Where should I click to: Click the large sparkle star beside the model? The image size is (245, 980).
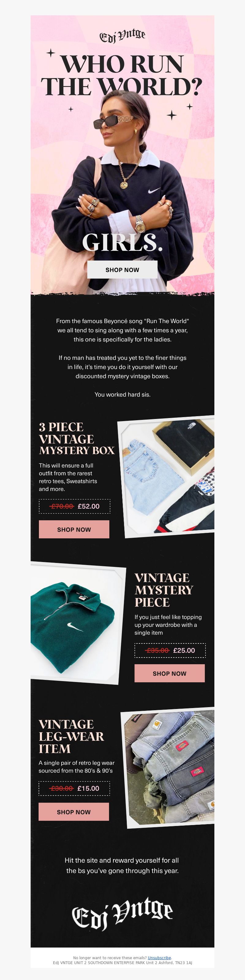[x=171, y=115]
